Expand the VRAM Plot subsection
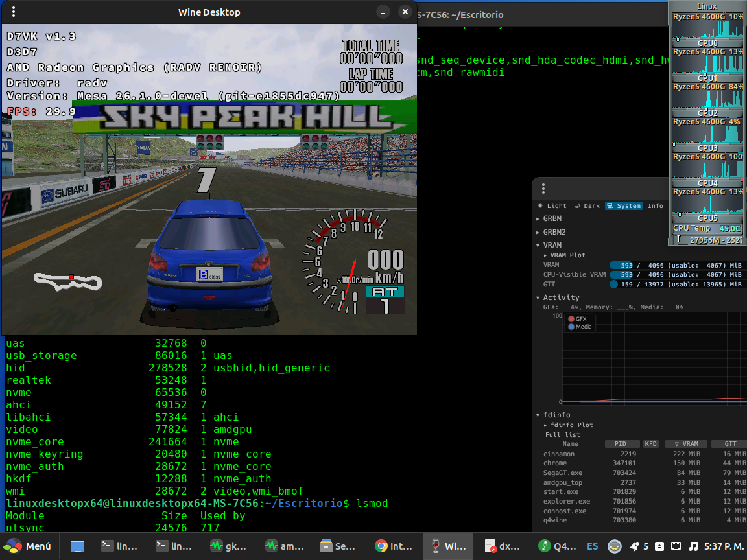 click(565, 255)
